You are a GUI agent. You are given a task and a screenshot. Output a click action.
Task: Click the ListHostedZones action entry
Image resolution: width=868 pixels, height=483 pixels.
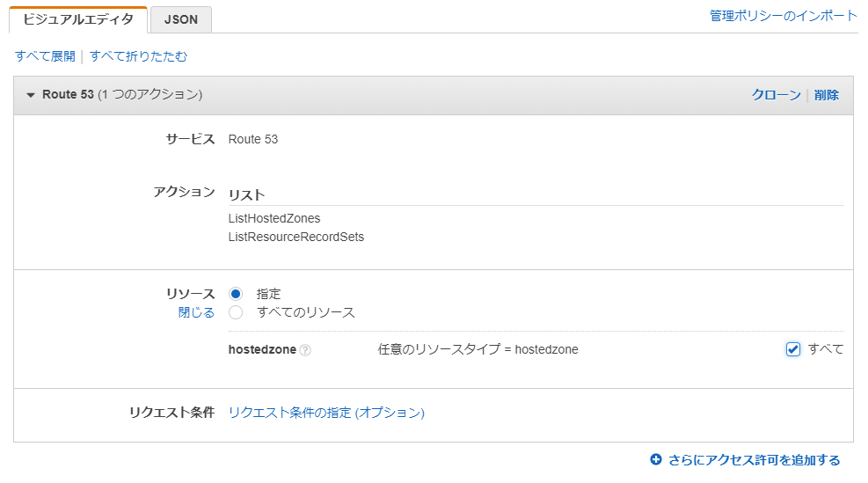[274, 218]
